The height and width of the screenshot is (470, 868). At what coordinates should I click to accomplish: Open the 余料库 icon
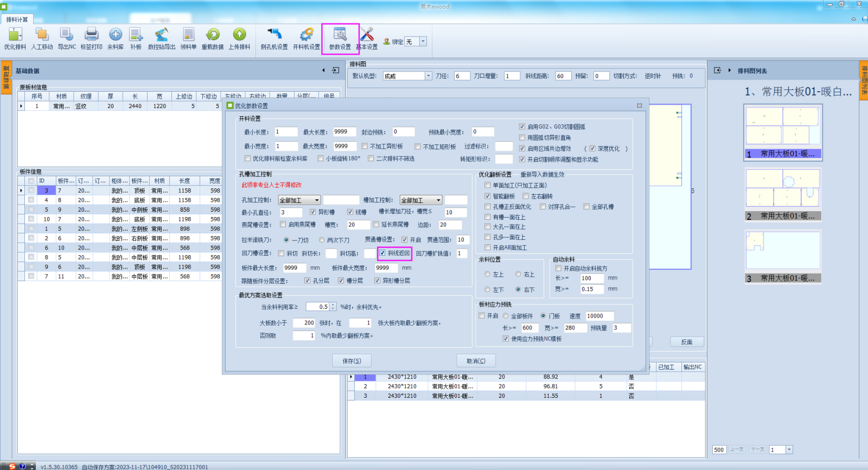coord(115,35)
